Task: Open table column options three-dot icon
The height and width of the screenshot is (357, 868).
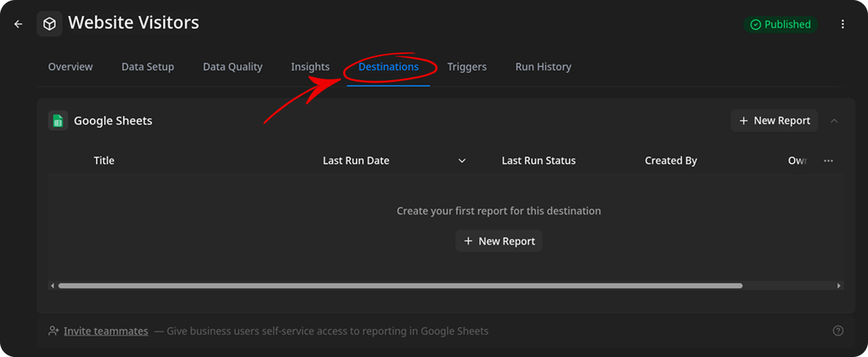Action: [828, 161]
